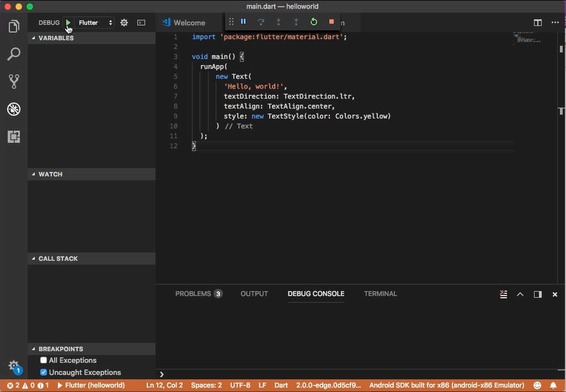566x392 pixels.
Task: Click the import statement on line 1
Action: [269, 37]
